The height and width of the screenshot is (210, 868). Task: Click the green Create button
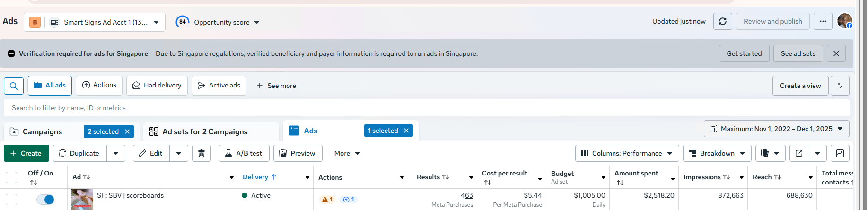pyautogui.click(x=26, y=153)
